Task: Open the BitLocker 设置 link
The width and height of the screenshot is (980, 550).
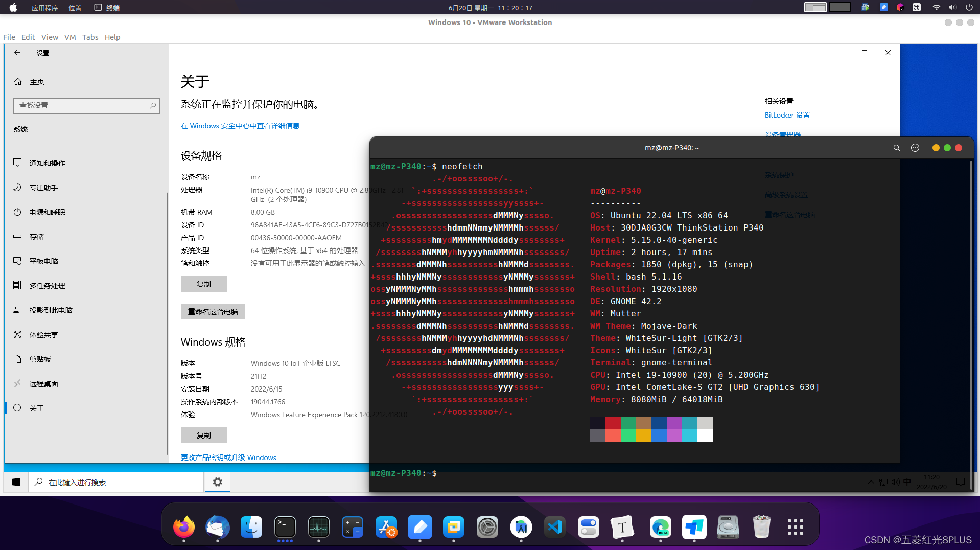Action: (787, 115)
